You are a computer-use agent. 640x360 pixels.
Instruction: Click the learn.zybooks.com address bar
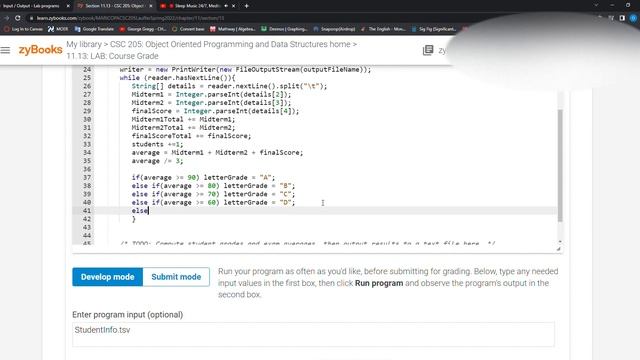point(131,18)
